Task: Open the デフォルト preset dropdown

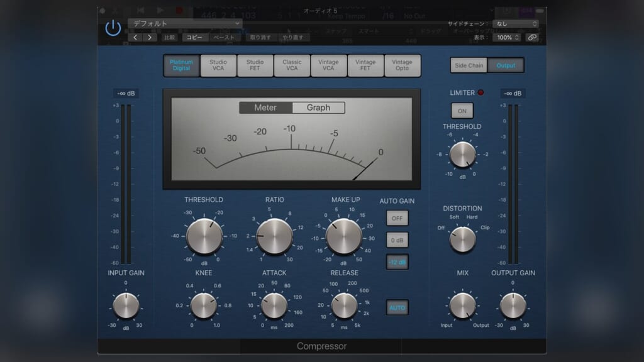Action: coord(185,23)
